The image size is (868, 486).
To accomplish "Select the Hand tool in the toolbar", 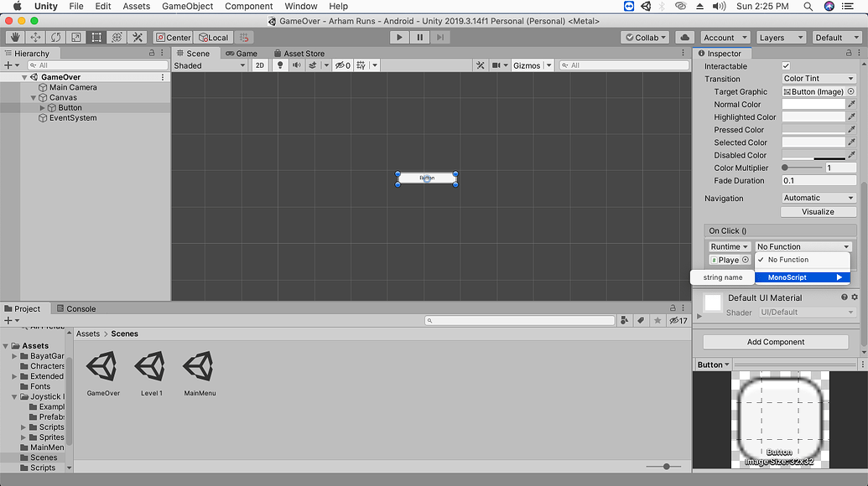I will [13, 37].
